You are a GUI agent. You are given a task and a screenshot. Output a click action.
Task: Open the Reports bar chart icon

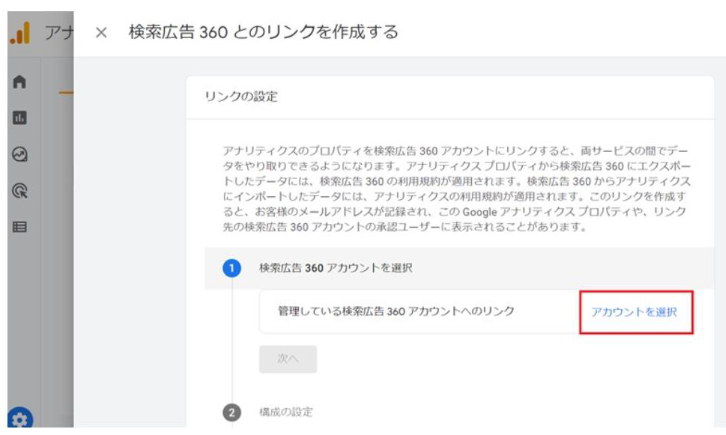(x=19, y=118)
